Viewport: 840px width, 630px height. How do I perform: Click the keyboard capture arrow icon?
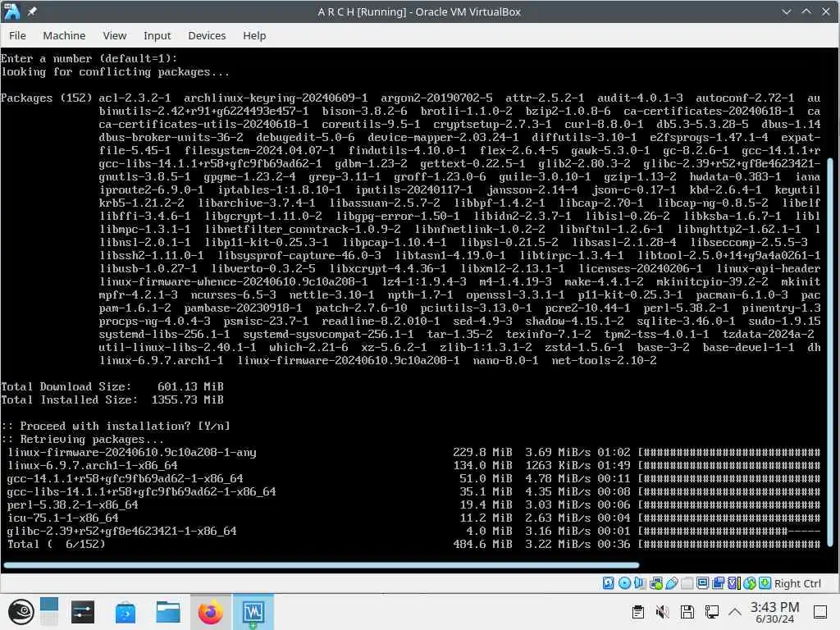(x=765, y=583)
